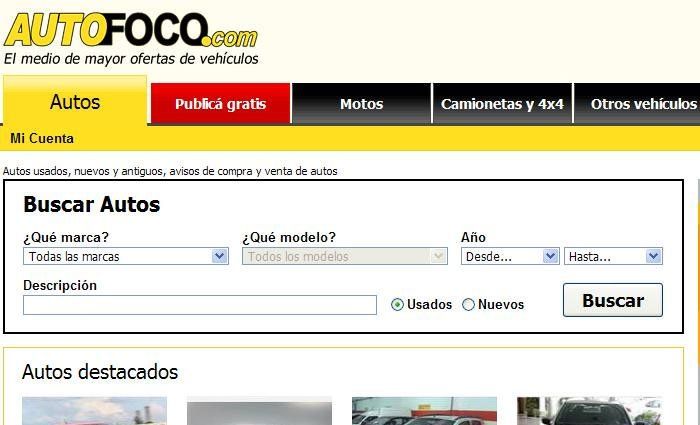Switch to the Autos tab
The height and width of the screenshot is (425, 700).
tap(75, 102)
